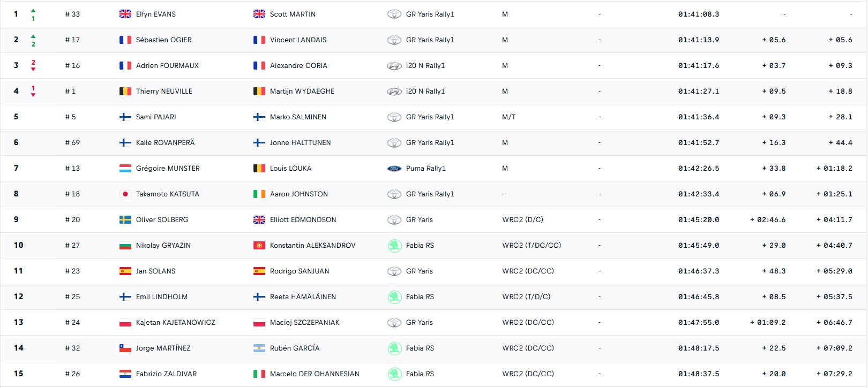Click the Skoda logo in Gryazin's row

pyautogui.click(x=394, y=246)
